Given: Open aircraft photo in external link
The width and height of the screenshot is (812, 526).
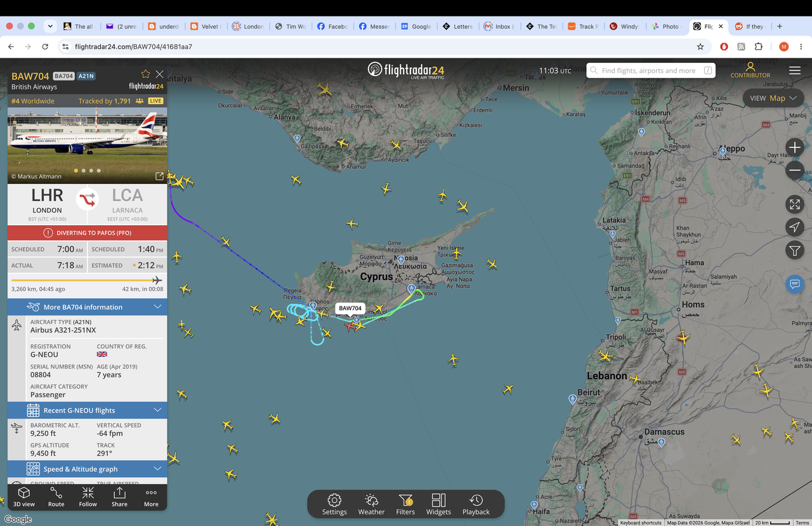Looking at the screenshot, I should coord(159,176).
